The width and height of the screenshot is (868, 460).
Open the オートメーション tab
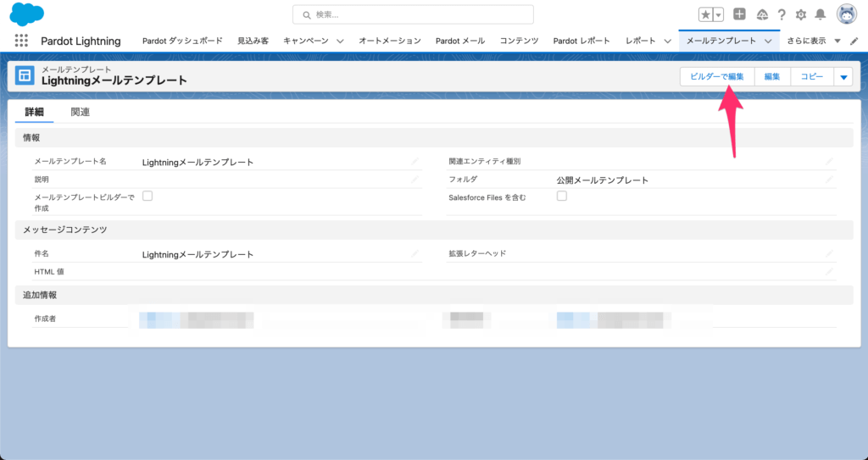(x=390, y=41)
